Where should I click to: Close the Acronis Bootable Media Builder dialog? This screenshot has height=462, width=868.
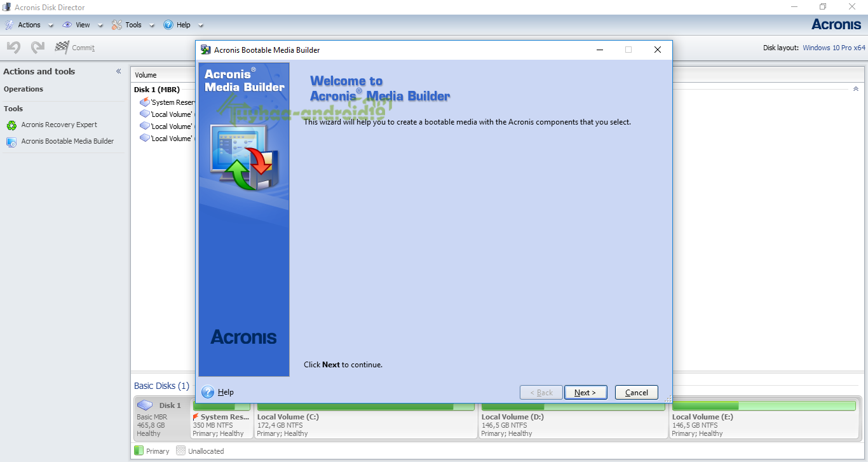pos(657,50)
